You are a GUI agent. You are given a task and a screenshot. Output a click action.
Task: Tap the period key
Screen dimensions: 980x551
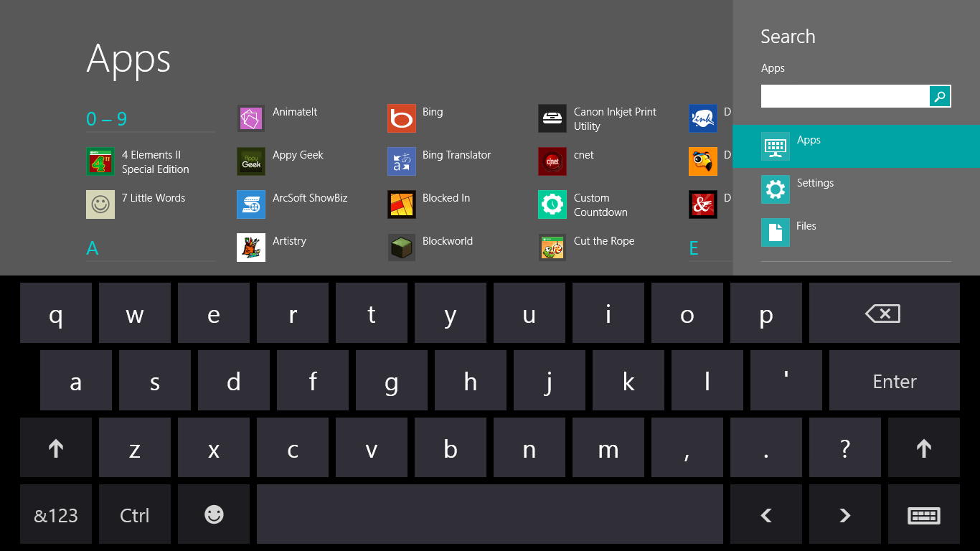(766, 448)
